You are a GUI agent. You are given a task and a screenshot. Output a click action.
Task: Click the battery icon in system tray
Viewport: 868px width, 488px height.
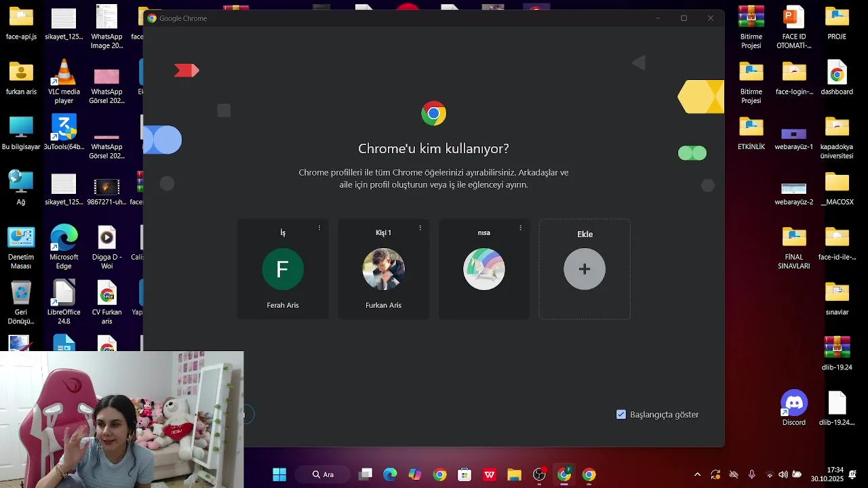pos(797,474)
